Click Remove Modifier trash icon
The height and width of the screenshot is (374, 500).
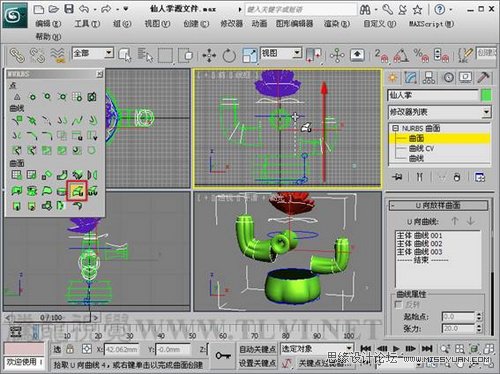click(457, 177)
